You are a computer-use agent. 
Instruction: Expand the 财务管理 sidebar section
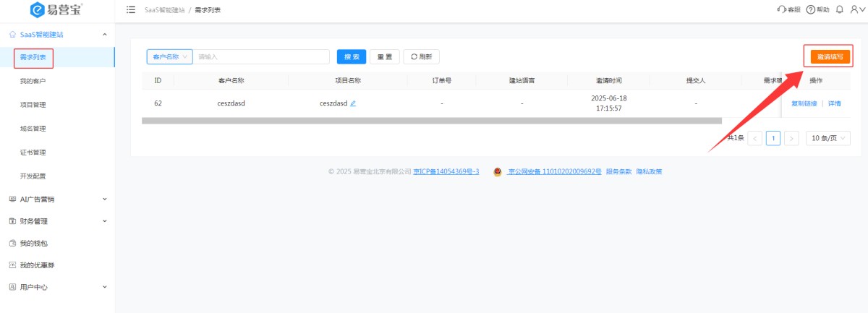coord(105,221)
